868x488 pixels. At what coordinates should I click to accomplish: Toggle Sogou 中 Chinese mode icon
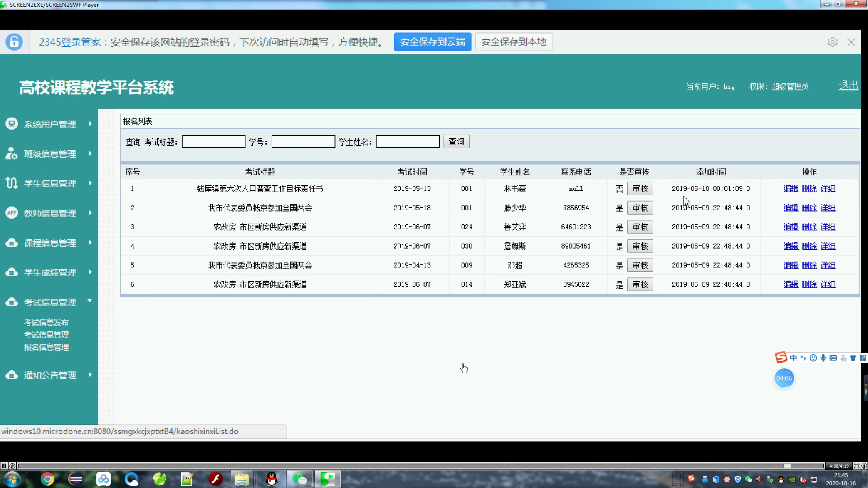(793, 358)
